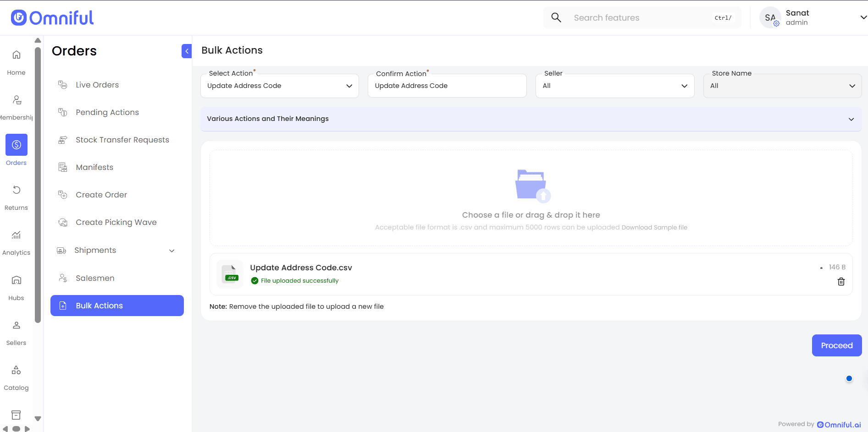868x432 pixels.
Task: Open the Store Name dropdown
Action: point(782,86)
